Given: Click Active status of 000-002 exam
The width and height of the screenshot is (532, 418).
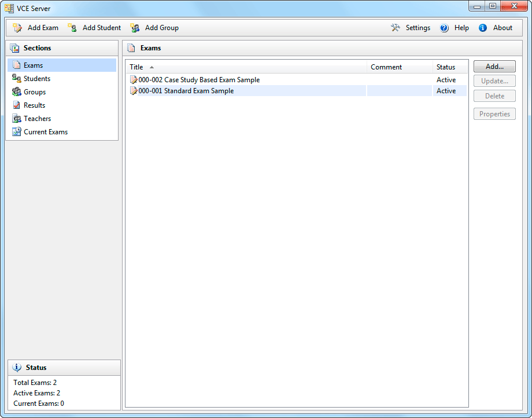Looking at the screenshot, I should coord(446,80).
